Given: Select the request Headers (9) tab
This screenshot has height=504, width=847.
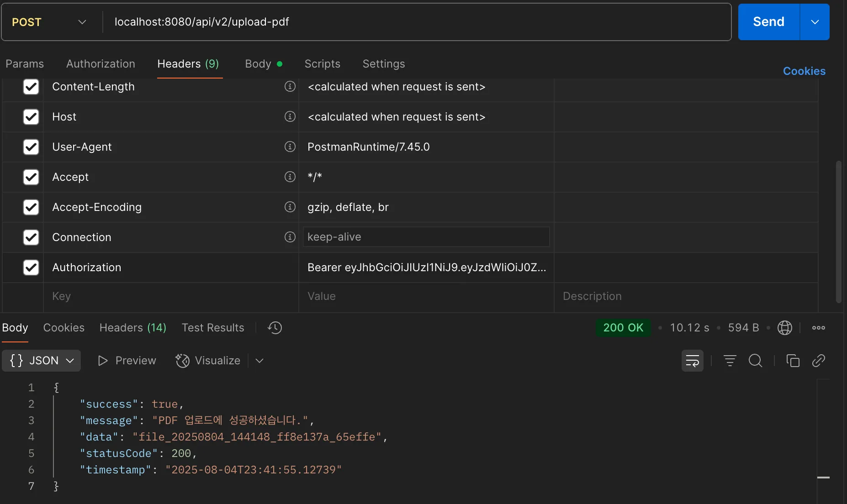Looking at the screenshot, I should (188, 64).
